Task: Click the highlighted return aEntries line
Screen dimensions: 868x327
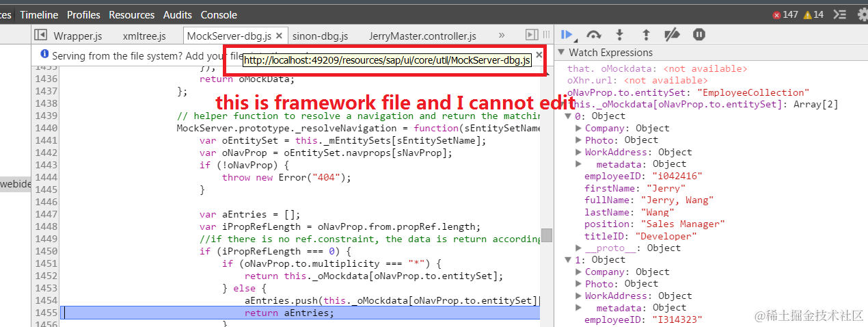Action: tap(301, 313)
